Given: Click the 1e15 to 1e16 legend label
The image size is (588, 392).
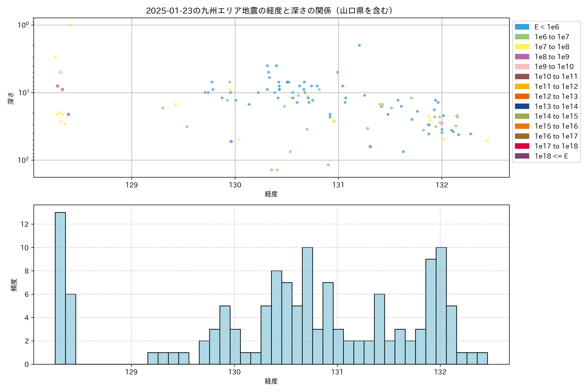Looking at the screenshot, I should [x=556, y=126].
